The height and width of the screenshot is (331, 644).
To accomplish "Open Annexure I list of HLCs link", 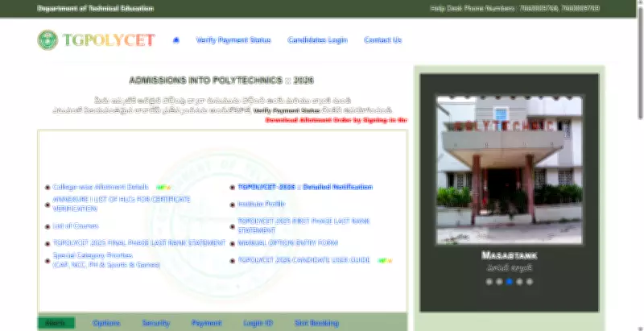I will coord(122,204).
